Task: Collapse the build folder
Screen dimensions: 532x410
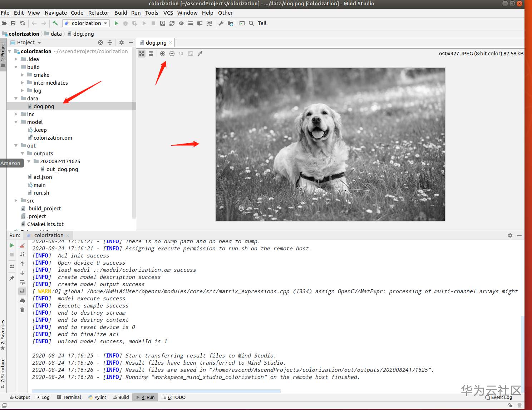Action: click(x=16, y=67)
